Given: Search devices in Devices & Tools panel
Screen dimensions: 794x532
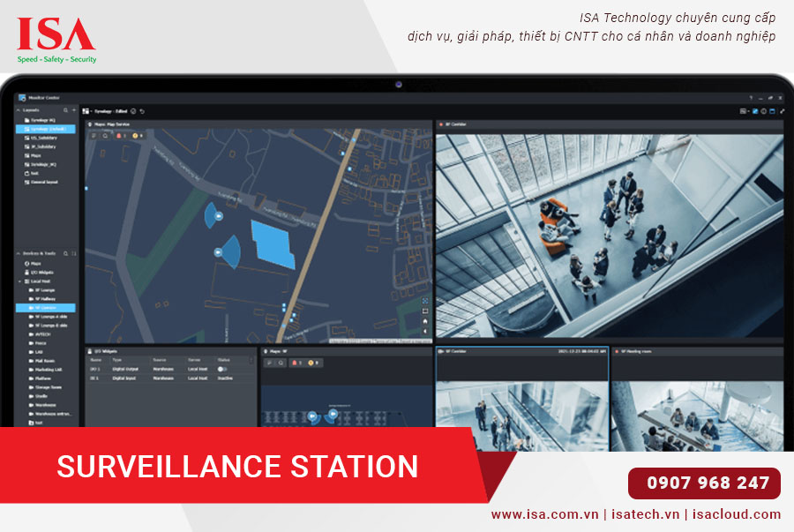Looking at the screenshot, I should point(65,253).
